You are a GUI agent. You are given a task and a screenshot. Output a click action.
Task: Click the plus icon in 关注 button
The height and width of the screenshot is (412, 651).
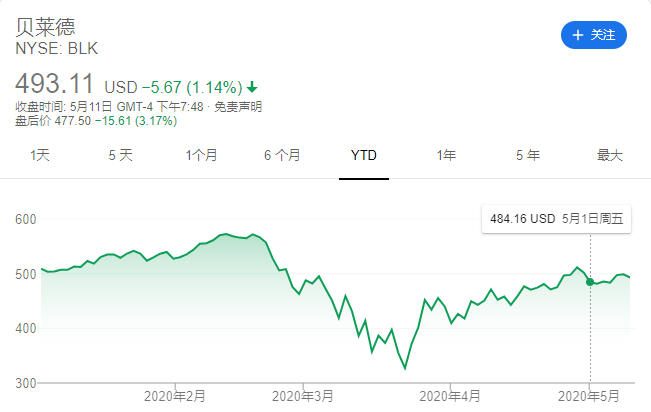(x=577, y=35)
